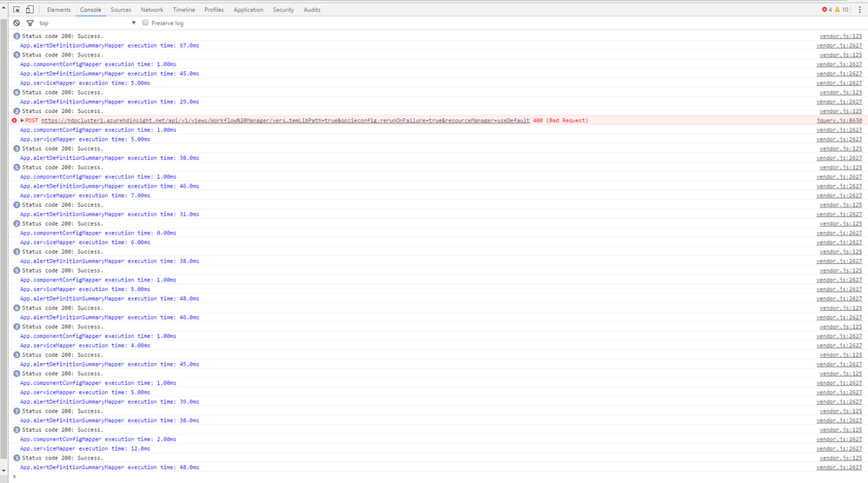Image resolution: width=868 pixels, height=483 pixels.
Task: Select the 'alertDefinitionSummaryMapper execution time: 39.0ms' line
Action: pos(109,401)
